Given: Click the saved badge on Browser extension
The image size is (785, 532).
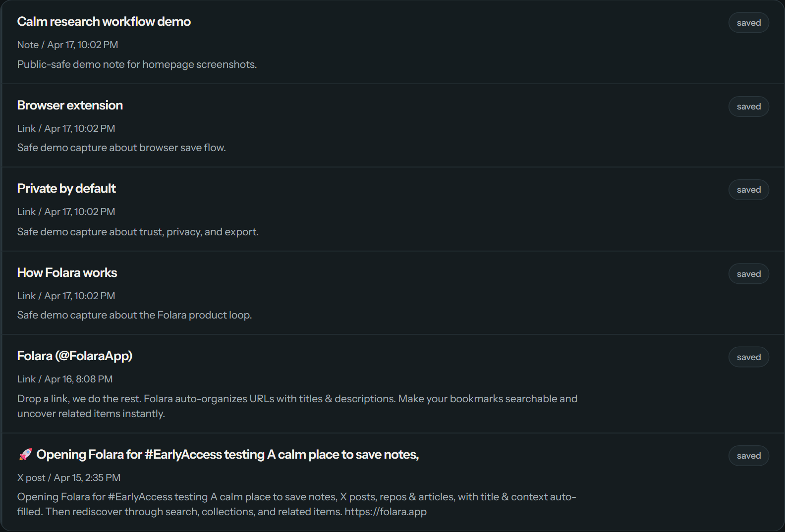Looking at the screenshot, I should coord(748,106).
